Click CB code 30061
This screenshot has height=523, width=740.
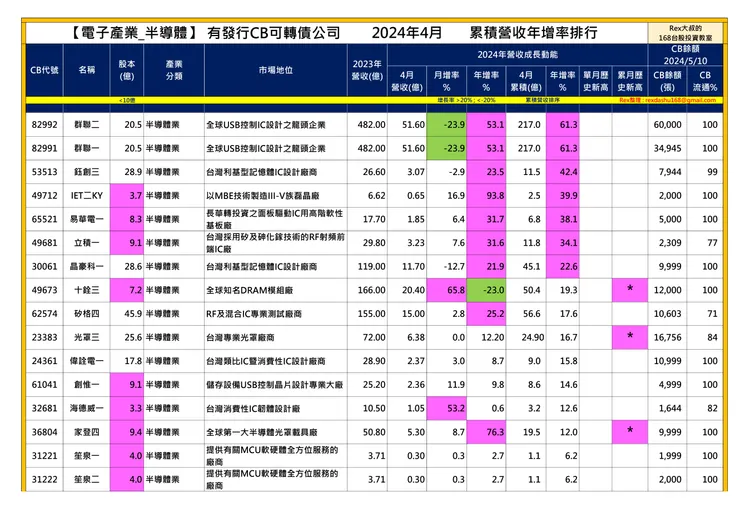(x=44, y=266)
